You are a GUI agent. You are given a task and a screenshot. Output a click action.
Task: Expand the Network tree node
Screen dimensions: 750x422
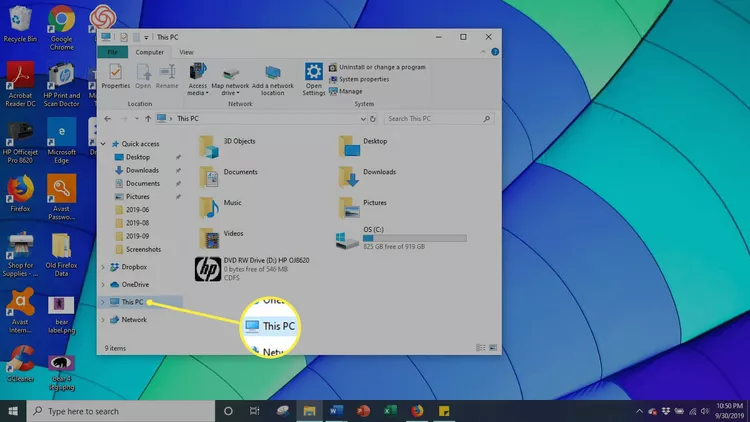click(x=104, y=320)
